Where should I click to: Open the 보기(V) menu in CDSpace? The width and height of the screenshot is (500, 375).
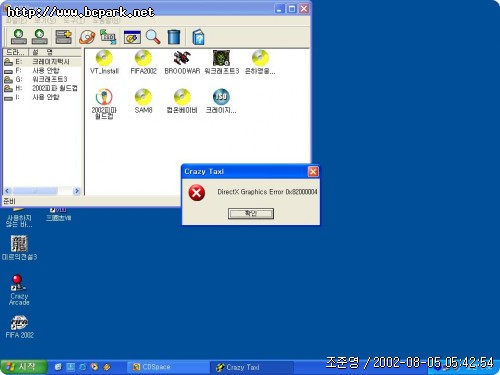(45, 21)
